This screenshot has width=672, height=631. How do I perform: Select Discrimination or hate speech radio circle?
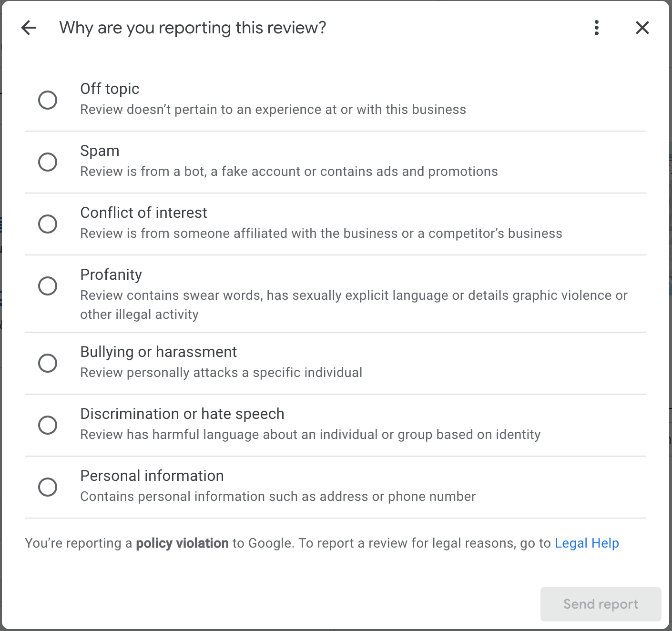[x=48, y=425]
